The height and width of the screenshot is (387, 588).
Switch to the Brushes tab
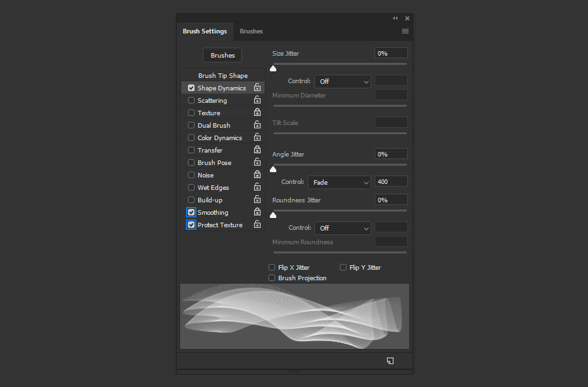251,31
